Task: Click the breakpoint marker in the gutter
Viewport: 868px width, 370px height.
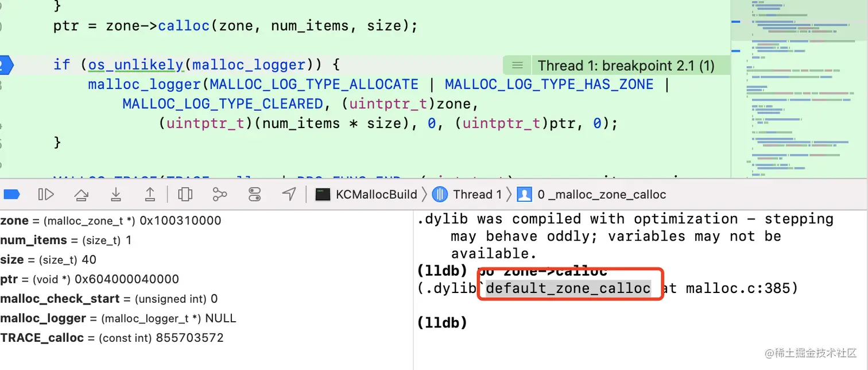Action: click(5, 65)
